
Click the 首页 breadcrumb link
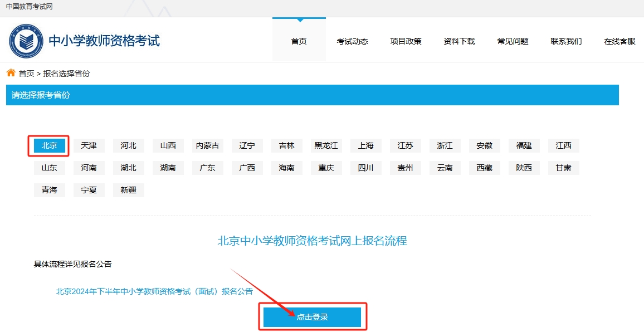[26, 74]
